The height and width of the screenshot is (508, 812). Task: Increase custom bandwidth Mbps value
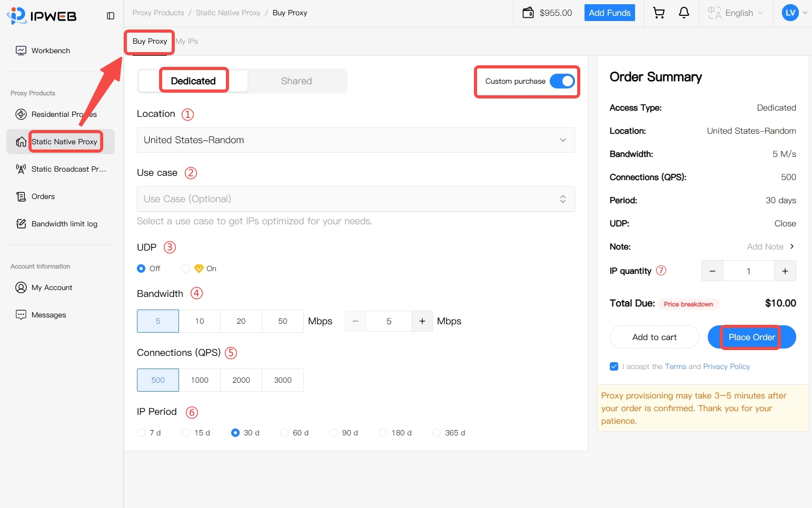click(x=422, y=321)
